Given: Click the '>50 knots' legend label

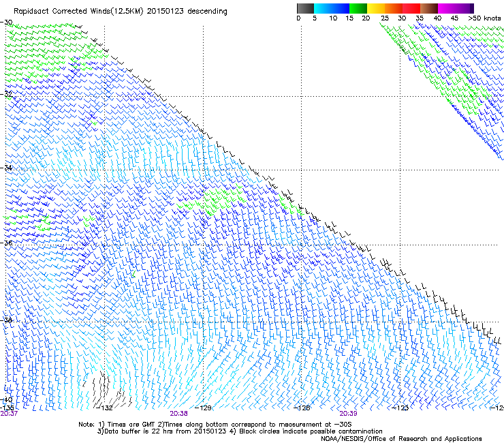Looking at the screenshot, I should 484,18.
